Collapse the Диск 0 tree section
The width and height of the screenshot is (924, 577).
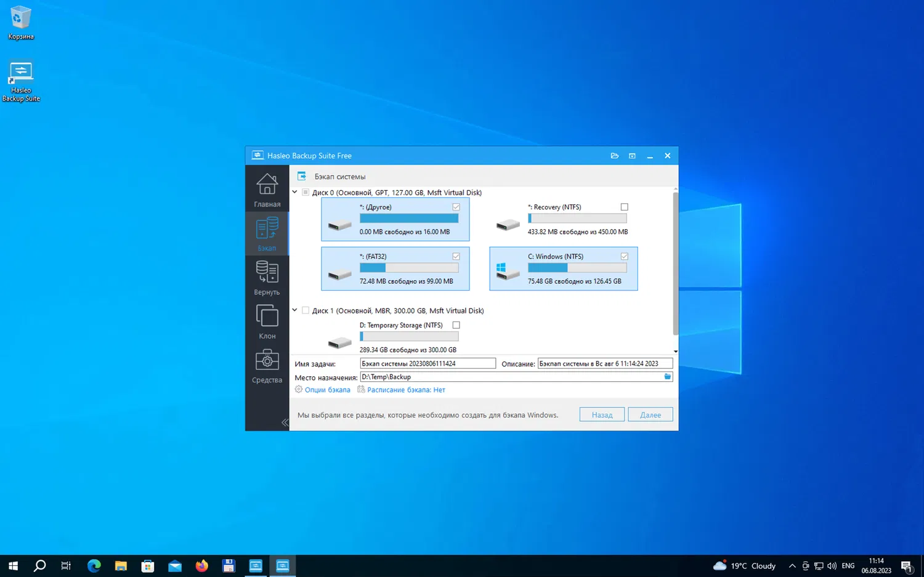pyautogui.click(x=295, y=192)
